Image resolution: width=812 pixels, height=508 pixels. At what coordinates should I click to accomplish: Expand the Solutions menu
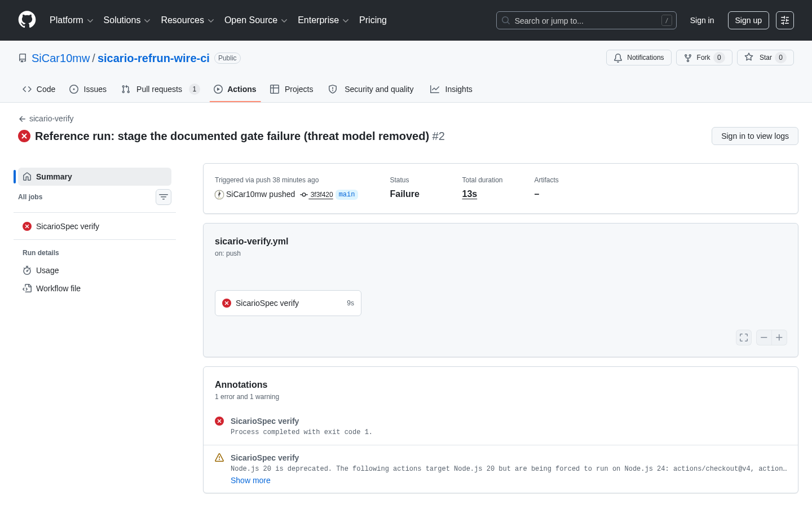pyautogui.click(x=127, y=20)
